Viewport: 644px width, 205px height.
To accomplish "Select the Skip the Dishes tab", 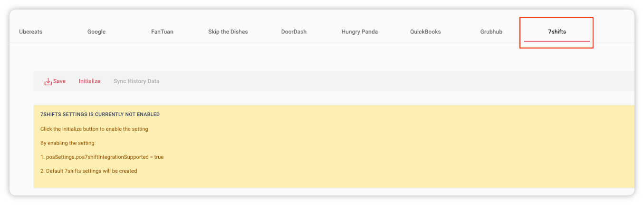I will (228, 32).
